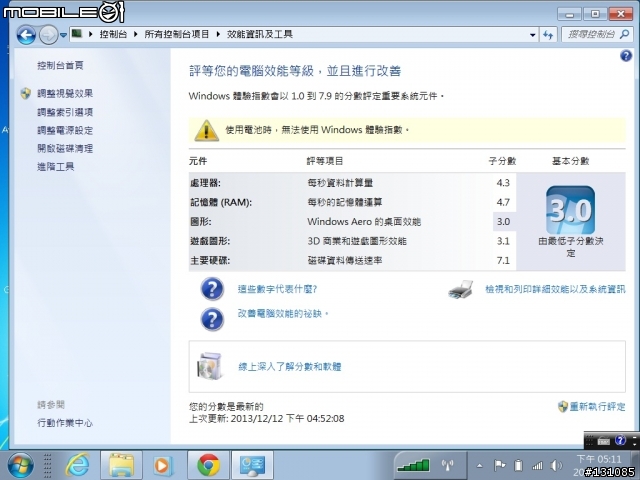Select primary hard disk subscore 7.1

(x=503, y=260)
